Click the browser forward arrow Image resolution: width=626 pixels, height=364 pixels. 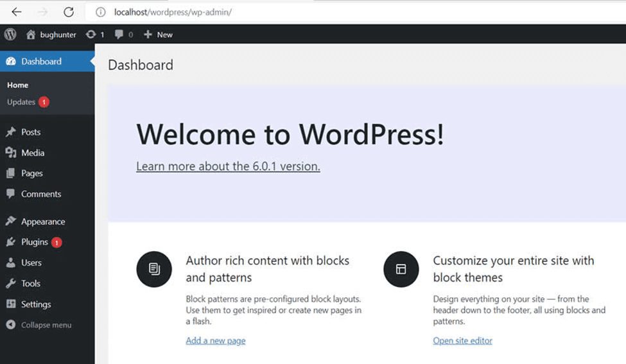tap(42, 12)
